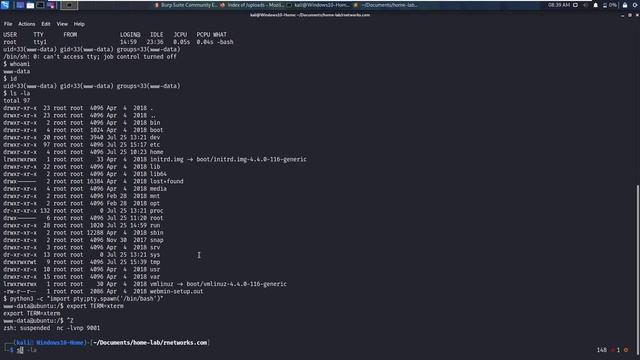The image size is (640, 360).
Task: Click the 'usr' directory listing row
Action: coord(82,270)
